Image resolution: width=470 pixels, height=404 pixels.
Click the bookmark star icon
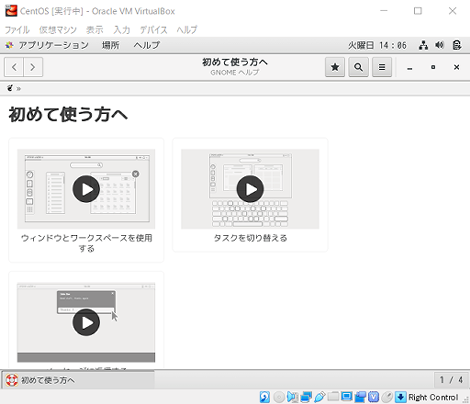coord(335,67)
